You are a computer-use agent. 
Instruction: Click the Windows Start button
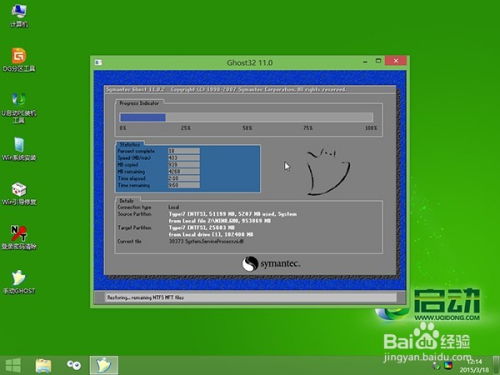13,365
